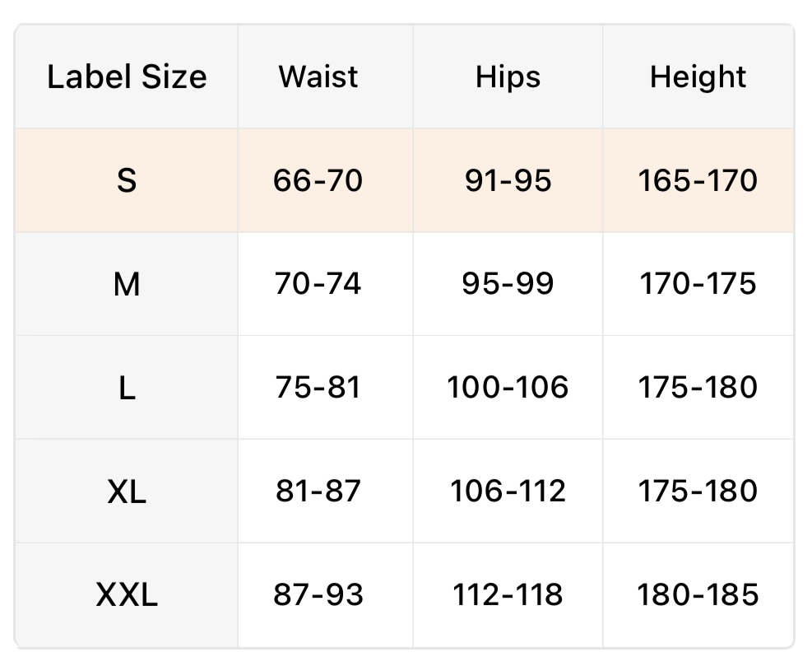Image resolution: width=812 pixels, height=657 pixels.
Task: Click waist value 66-70
Action: pos(318,180)
